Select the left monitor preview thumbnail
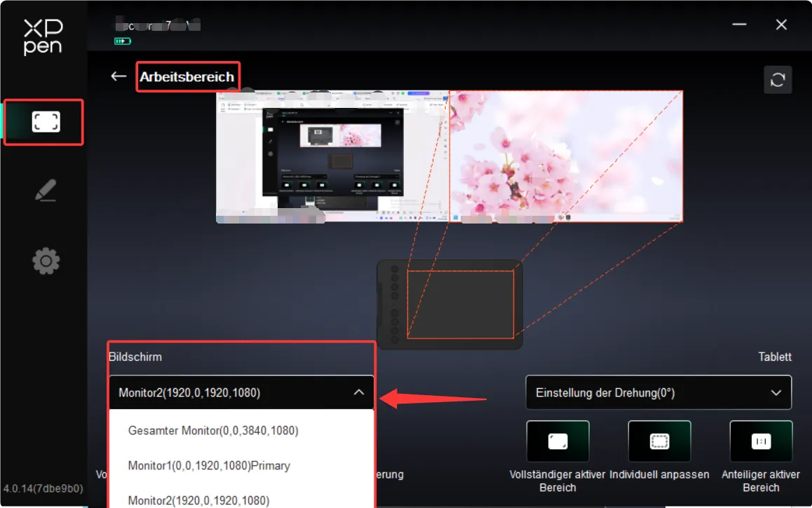The height and width of the screenshot is (508, 812). (332, 157)
